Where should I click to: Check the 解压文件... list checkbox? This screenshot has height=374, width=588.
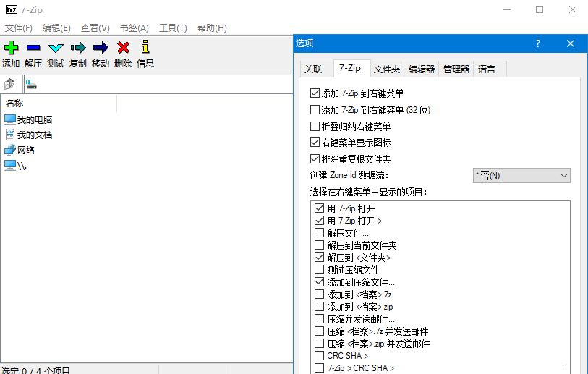point(320,233)
